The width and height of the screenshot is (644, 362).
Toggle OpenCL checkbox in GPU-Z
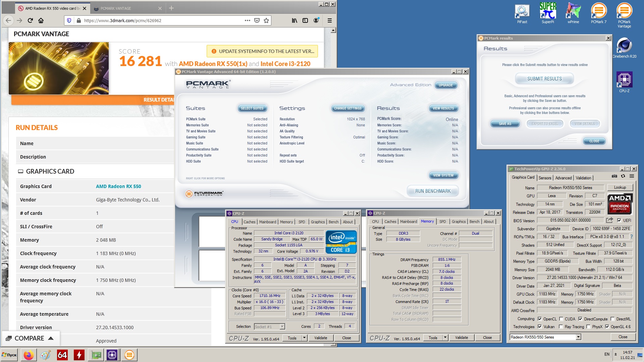point(540,319)
